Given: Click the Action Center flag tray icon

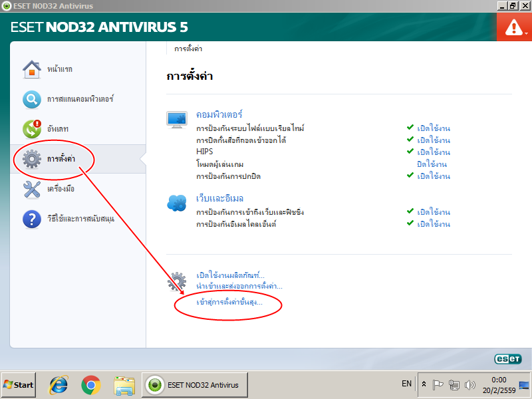Looking at the screenshot, I should 438,385.
